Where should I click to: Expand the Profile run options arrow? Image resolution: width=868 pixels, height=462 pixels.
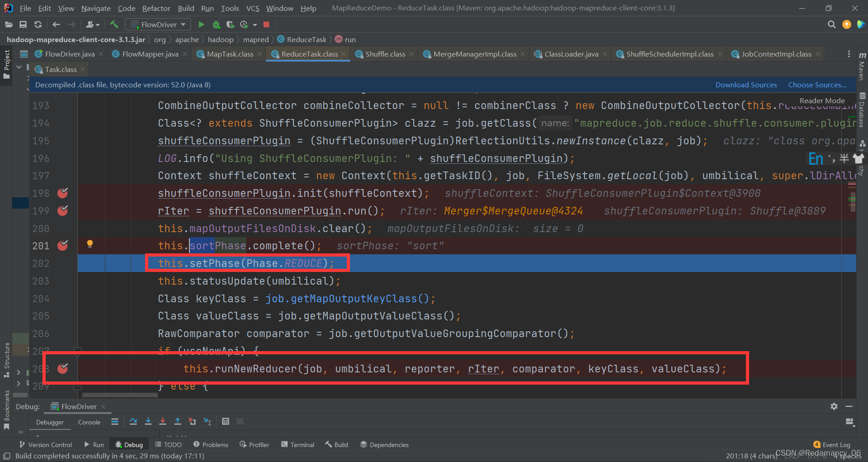[255, 24]
